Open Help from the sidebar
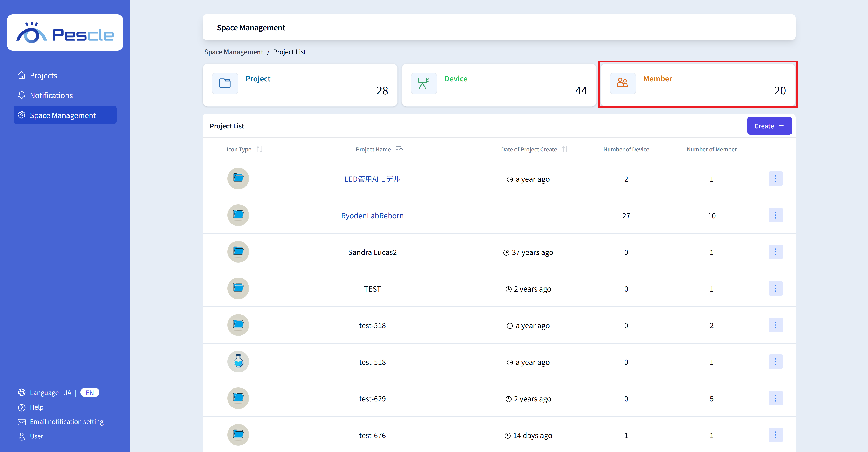 36,407
